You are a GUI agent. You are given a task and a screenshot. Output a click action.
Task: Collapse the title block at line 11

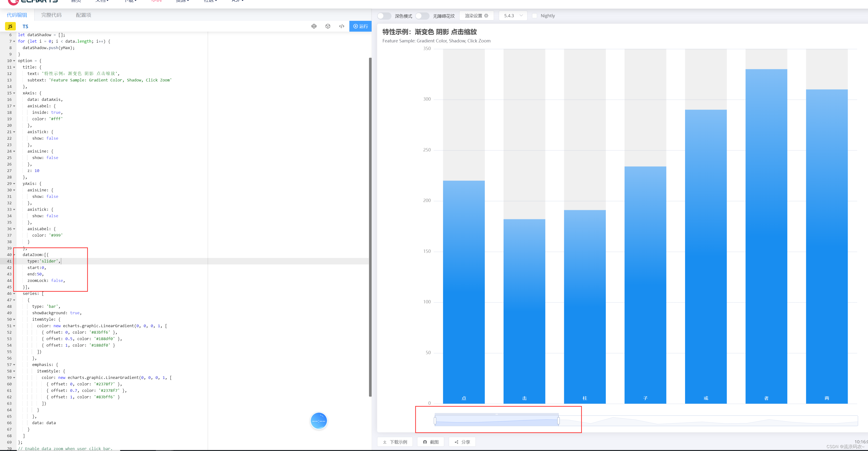tap(14, 67)
